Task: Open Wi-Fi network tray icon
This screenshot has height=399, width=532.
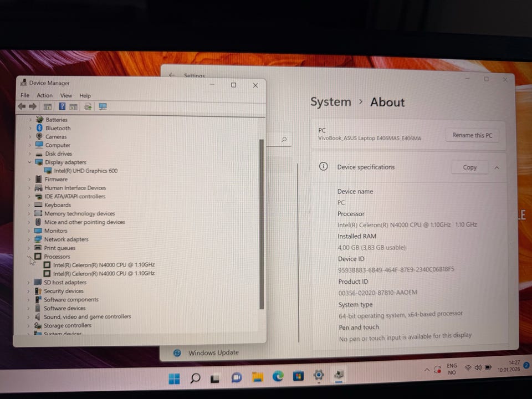Action: tap(468, 368)
